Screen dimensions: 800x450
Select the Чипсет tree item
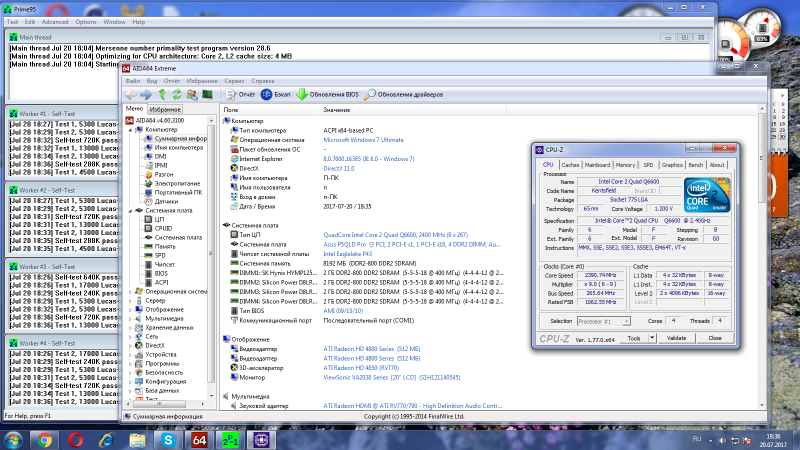(160, 264)
